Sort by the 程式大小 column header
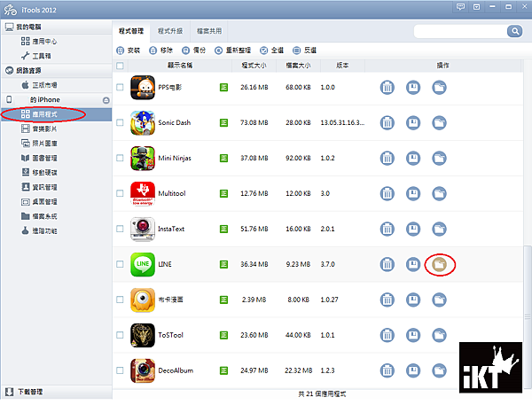 pyautogui.click(x=254, y=66)
